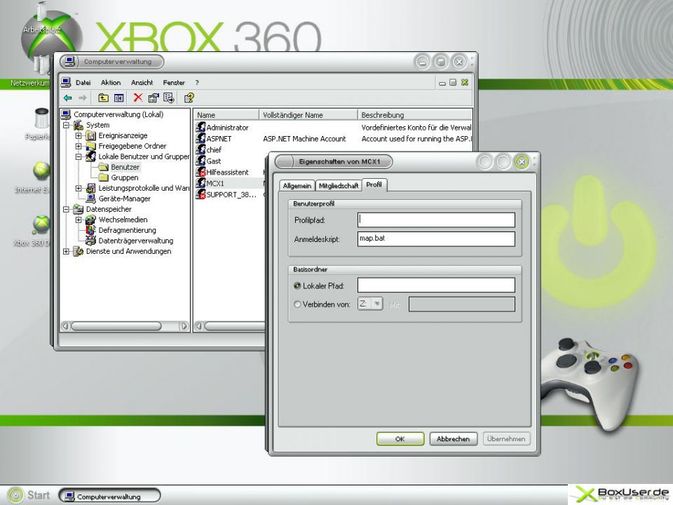
Task: Click the Back arrow toolbar icon
Action: [68, 98]
